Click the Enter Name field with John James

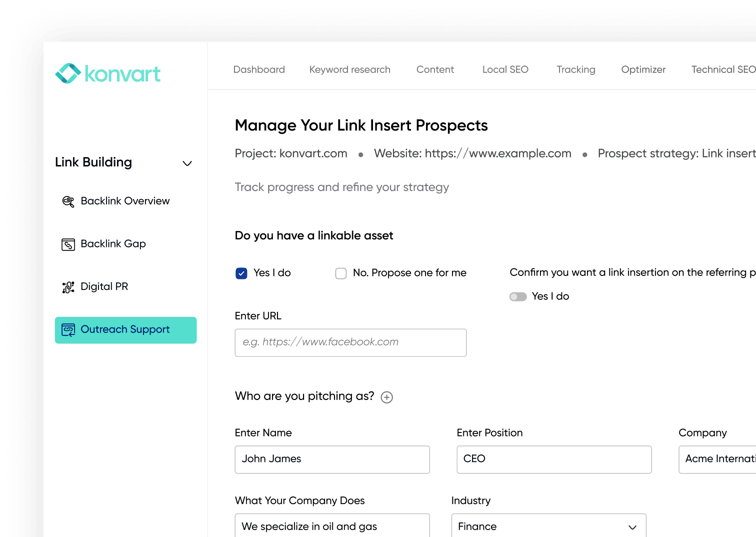[x=332, y=459]
